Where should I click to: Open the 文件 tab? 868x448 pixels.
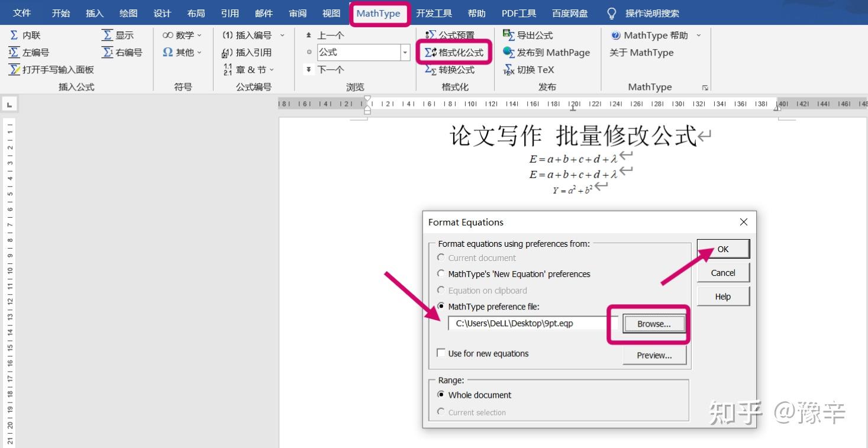tap(22, 13)
